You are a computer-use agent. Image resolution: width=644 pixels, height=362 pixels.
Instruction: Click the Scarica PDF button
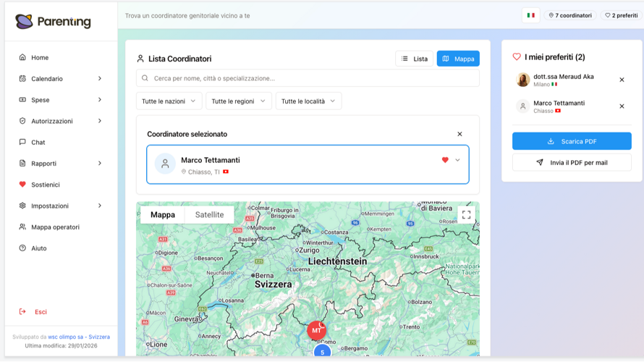(572, 141)
